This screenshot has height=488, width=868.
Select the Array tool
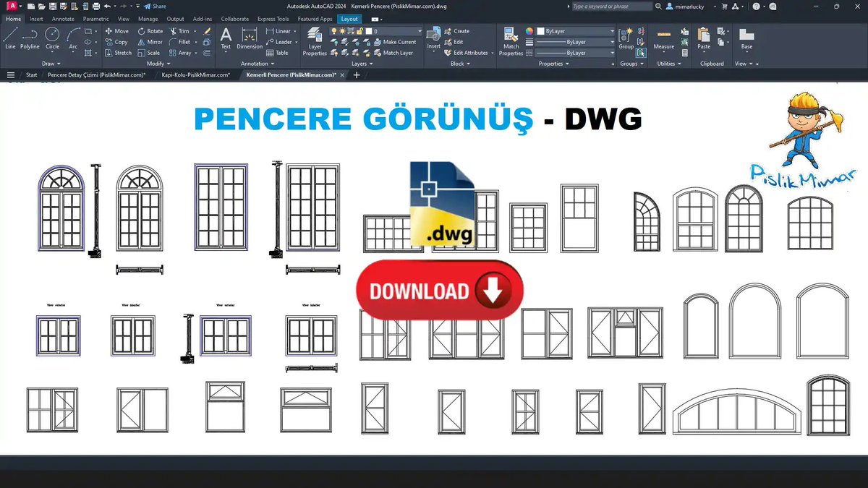pyautogui.click(x=180, y=53)
